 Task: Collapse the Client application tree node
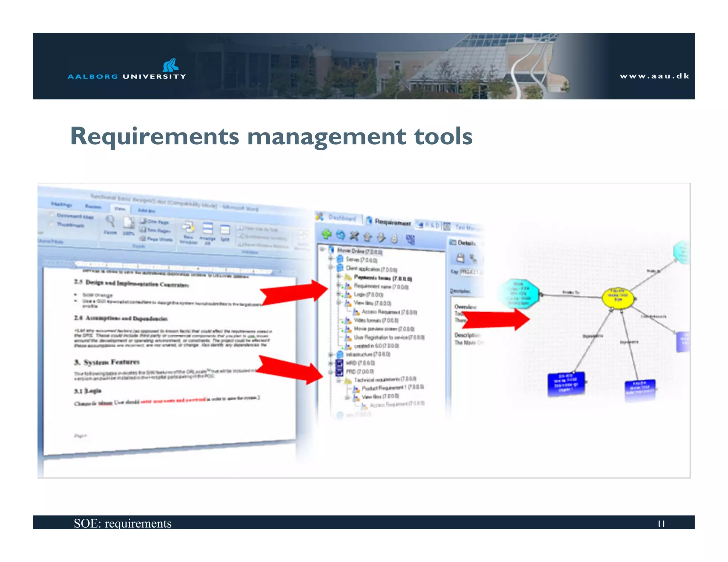(330, 267)
